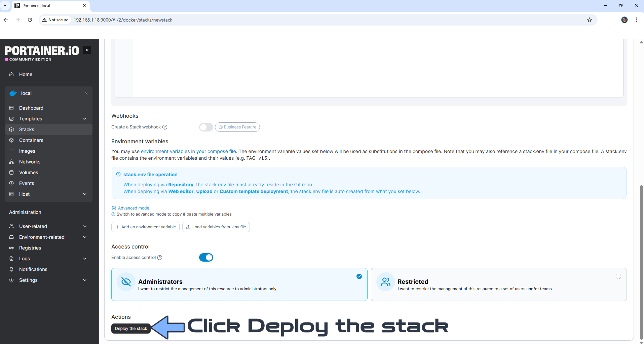The width and height of the screenshot is (644, 344).
Task: View Events from the sidebar
Action: point(27,183)
